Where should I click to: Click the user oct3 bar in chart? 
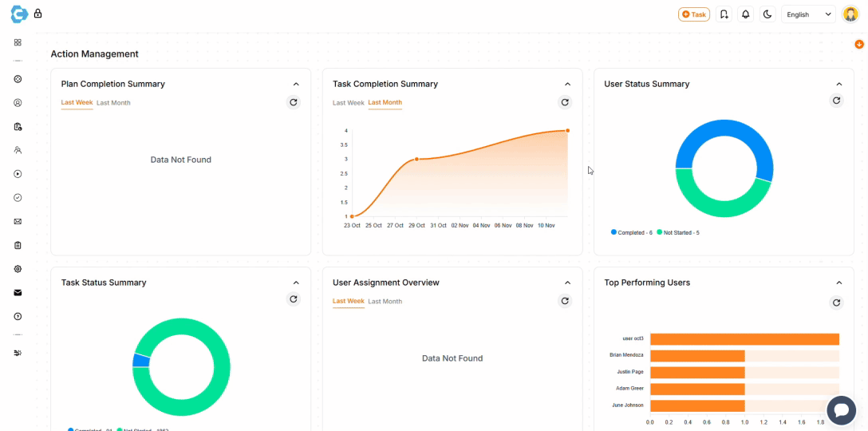coord(744,339)
